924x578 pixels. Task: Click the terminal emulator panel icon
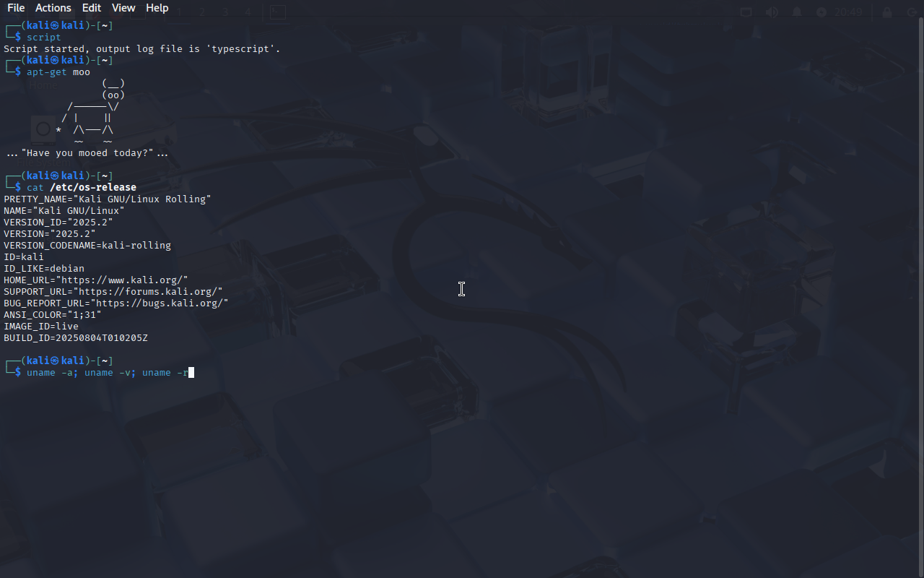278,12
